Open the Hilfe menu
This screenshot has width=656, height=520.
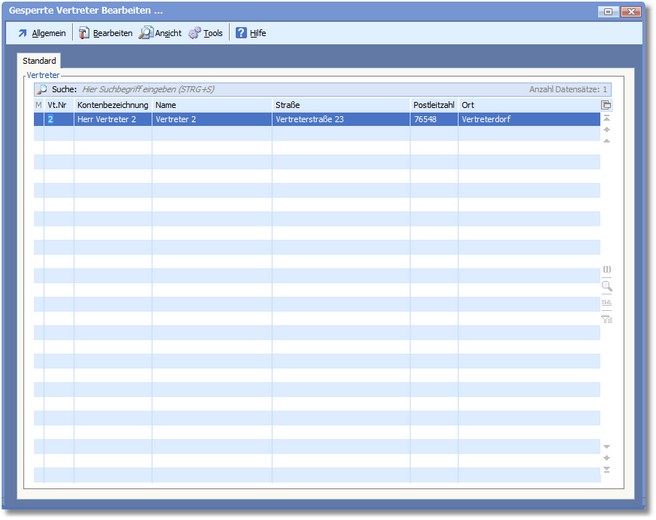pyautogui.click(x=250, y=33)
